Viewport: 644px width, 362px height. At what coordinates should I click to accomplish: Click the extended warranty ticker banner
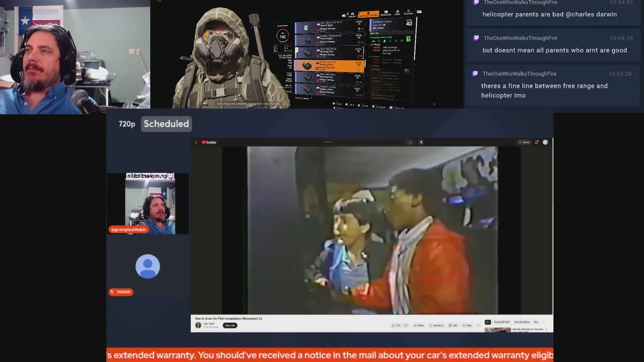click(330, 355)
